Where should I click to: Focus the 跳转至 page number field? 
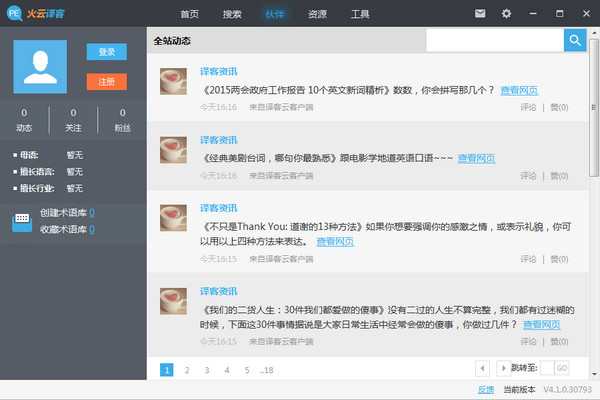pyautogui.click(x=547, y=368)
